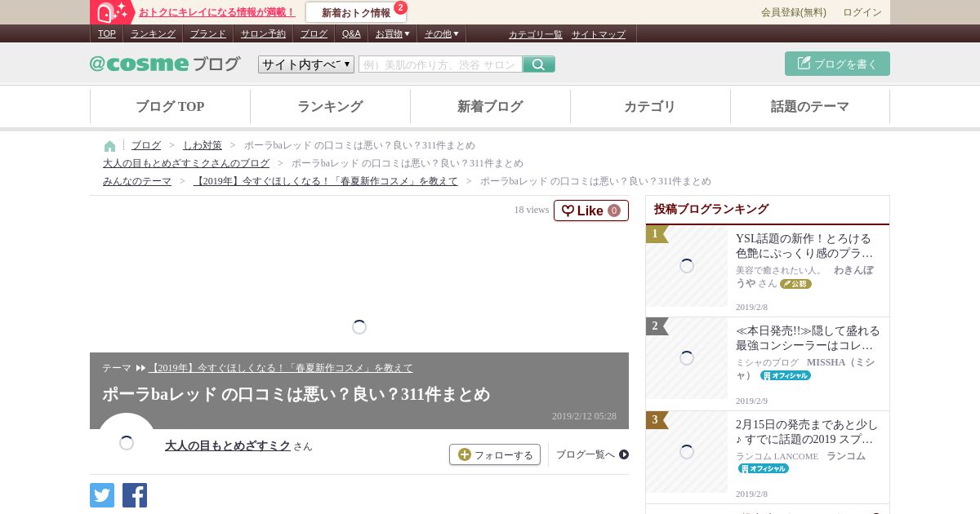Share the post on Facebook
This screenshot has height=514, width=980.
pyautogui.click(x=135, y=495)
